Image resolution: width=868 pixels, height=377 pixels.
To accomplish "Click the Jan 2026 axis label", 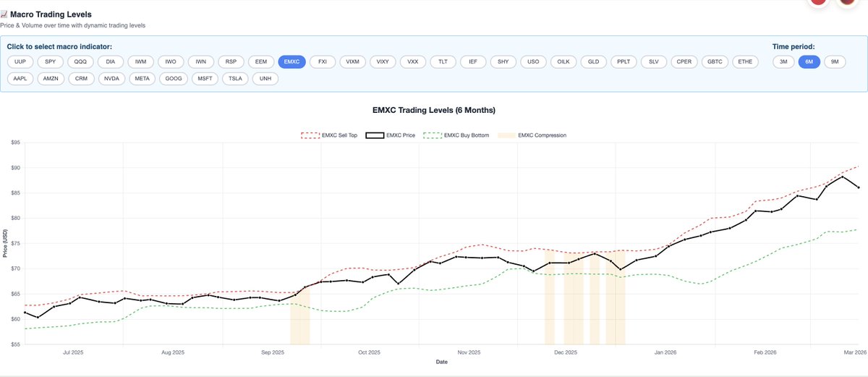I will click(665, 352).
